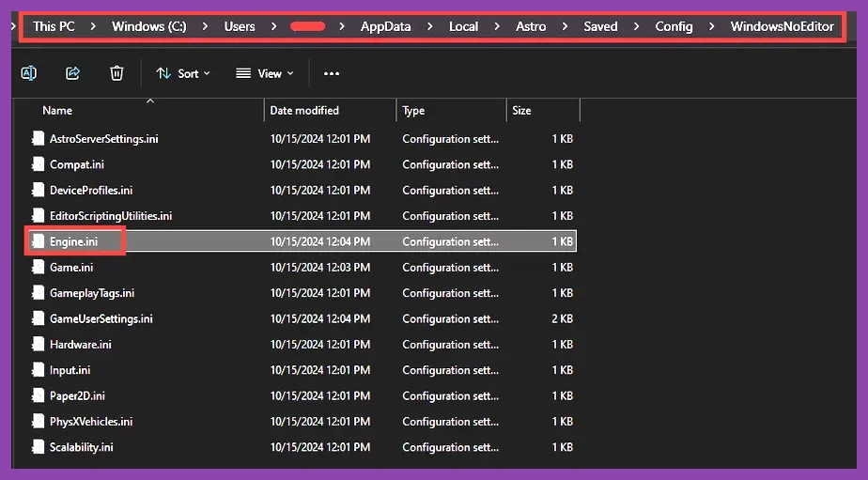Go to AppData in address bar
The width and height of the screenshot is (868, 480).
coord(385,26)
